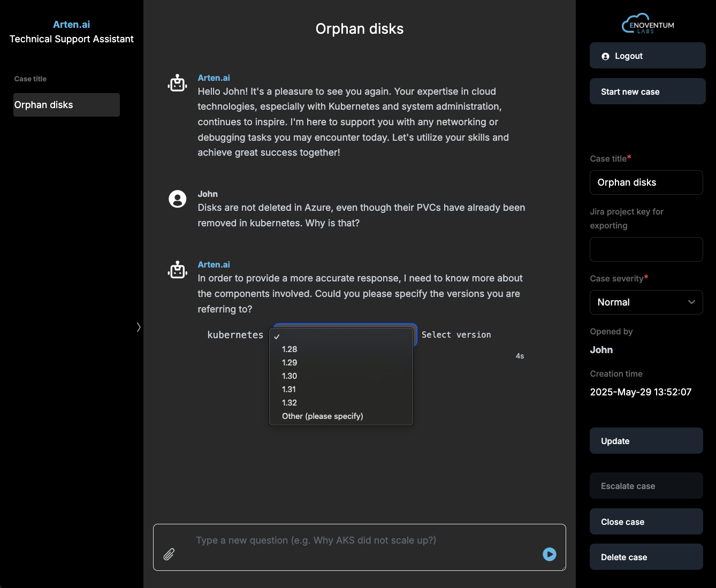Click the Opened by John name
Image resolution: width=716 pixels, height=588 pixels.
pos(601,350)
